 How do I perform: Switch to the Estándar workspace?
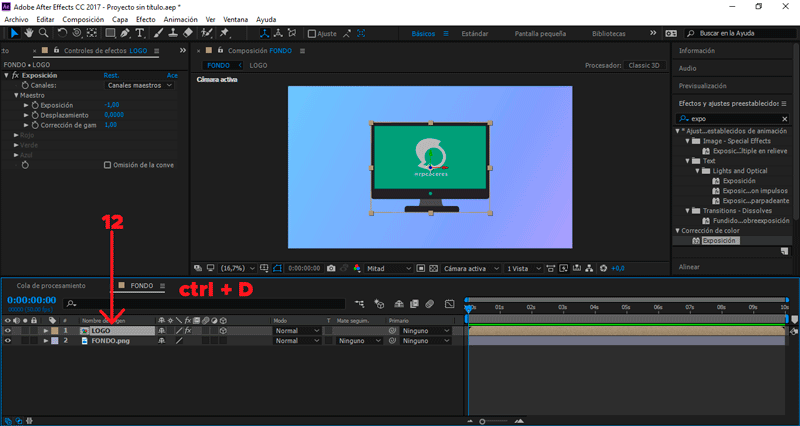pos(475,33)
